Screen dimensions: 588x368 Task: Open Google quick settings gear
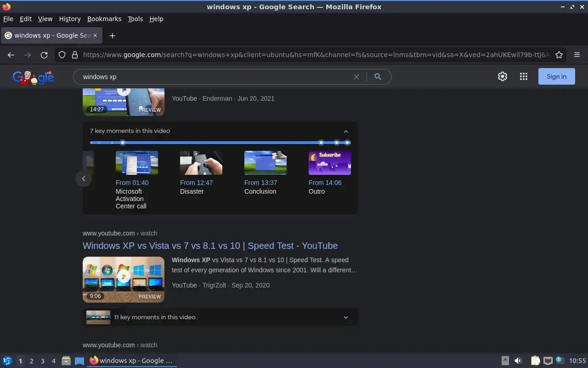pyautogui.click(x=503, y=77)
